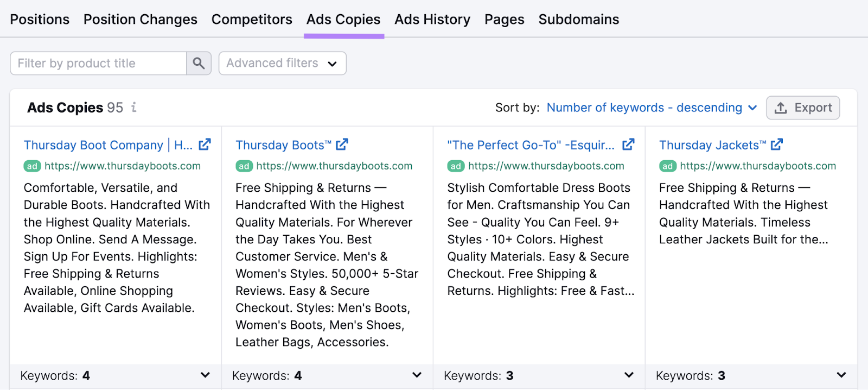Go to the Ads History tab
This screenshot has width=868, height=390.
[x=432, y=20]
